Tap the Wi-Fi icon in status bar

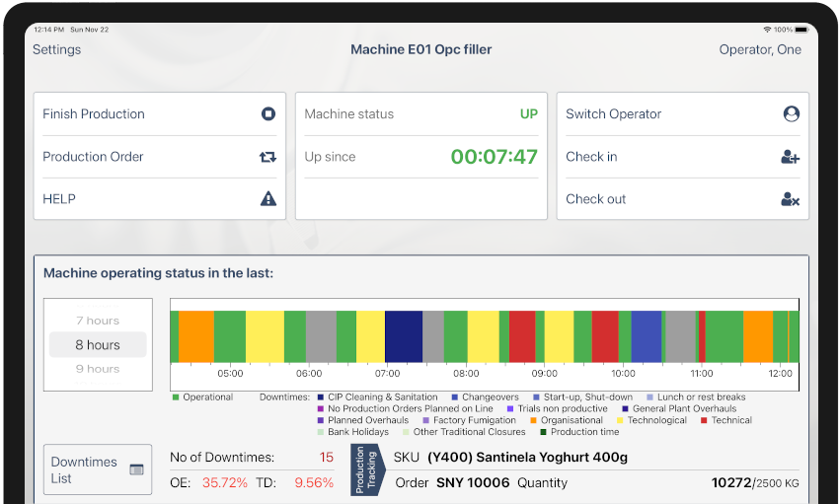[767, 30]
